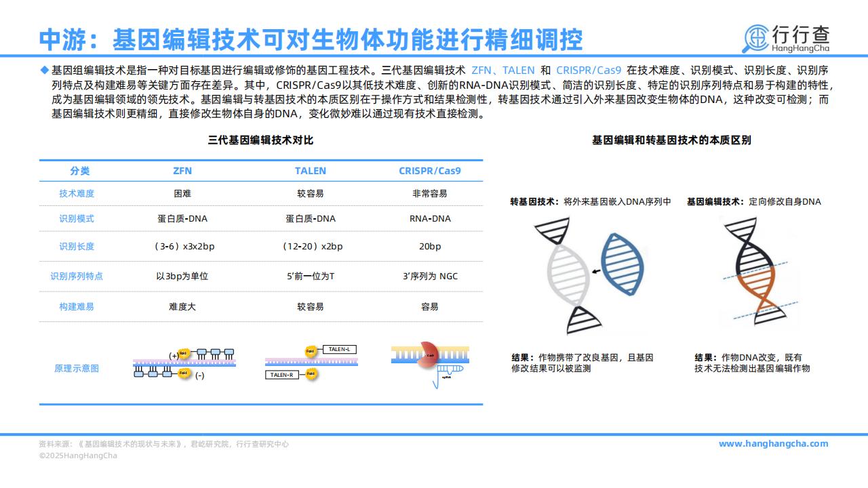This screenshot has width=868, height=488.
Task: Click the 构建难易 row label
Action: (77, 306)
